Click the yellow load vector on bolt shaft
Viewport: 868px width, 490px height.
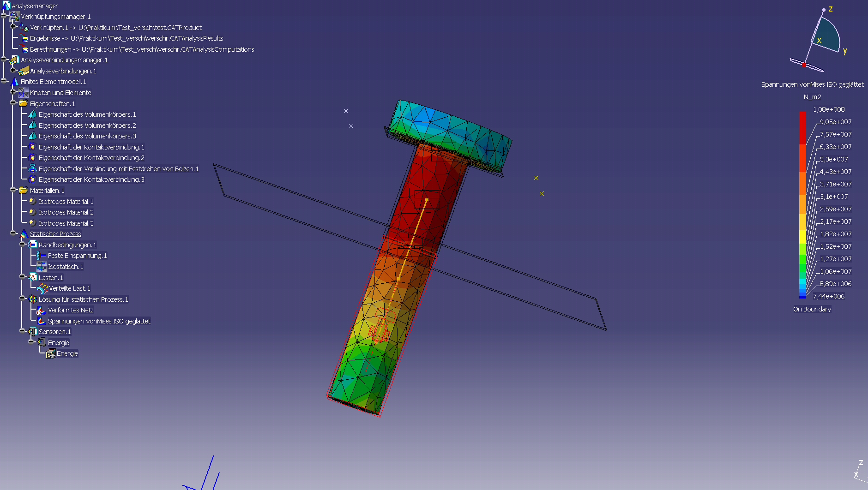pos(412,240)
